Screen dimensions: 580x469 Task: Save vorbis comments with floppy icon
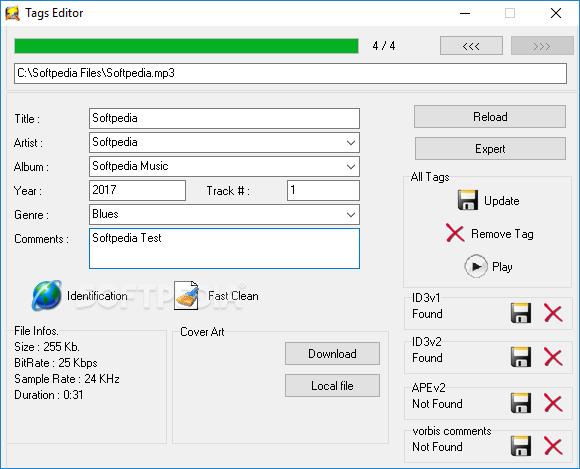click(521, 446)
